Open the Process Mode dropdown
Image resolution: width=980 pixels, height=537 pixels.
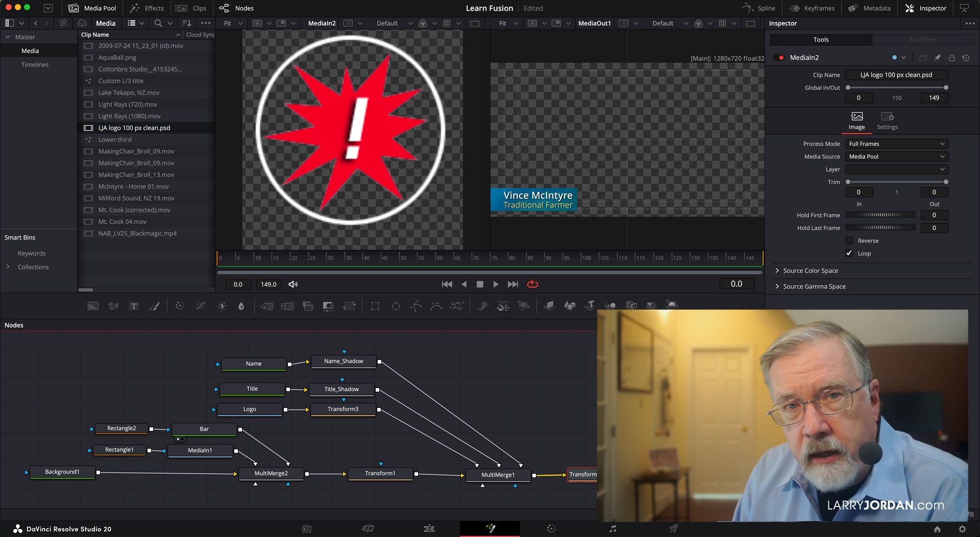(x=896, y=144)
